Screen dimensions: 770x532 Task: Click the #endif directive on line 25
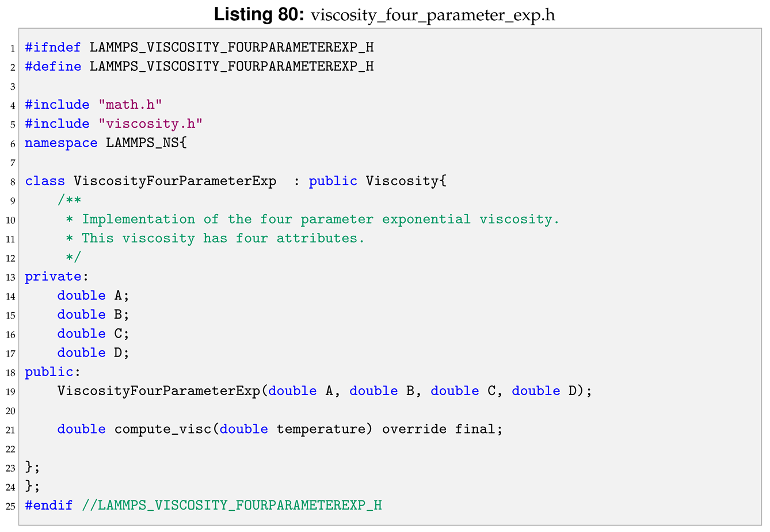49,506
